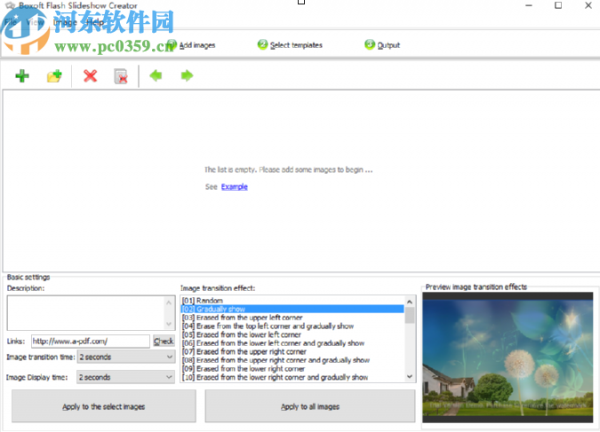Open the Example link
Viewport: 600px width, 432px height.
point(234,187)
